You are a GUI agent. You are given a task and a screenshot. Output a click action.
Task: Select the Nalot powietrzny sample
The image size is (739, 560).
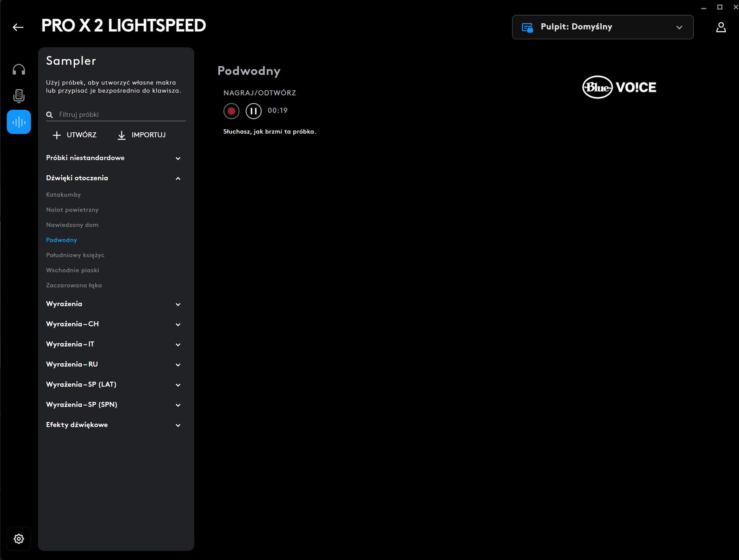72,210
